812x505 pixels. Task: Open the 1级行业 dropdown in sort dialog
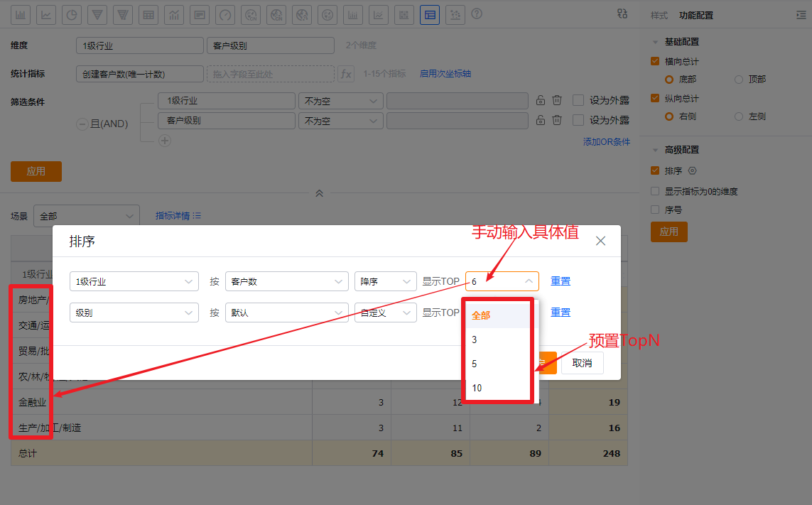pyautogui.click(x=134, y=281)
